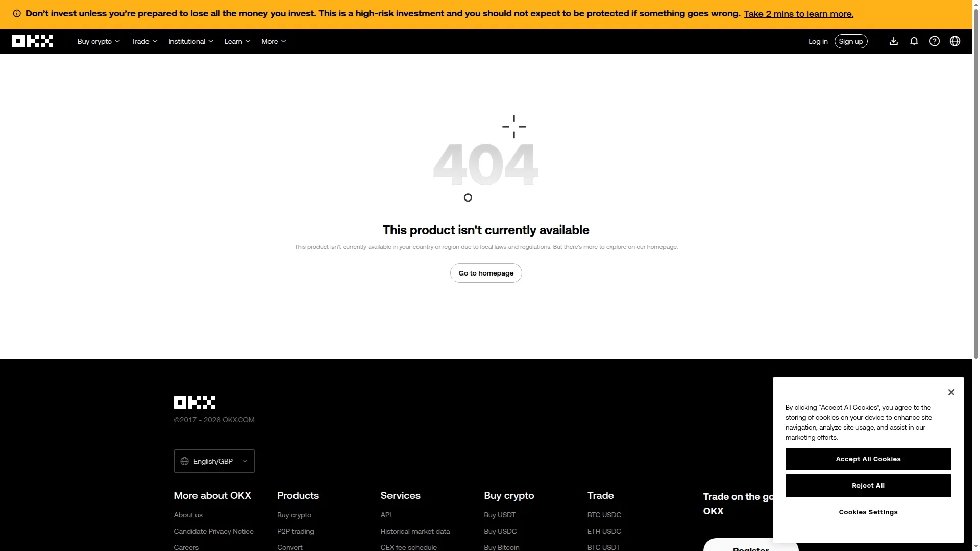The width and height of the screenshot is (980, 551).
Task: Open the Buy USDT link
Action: coord(500,515)
